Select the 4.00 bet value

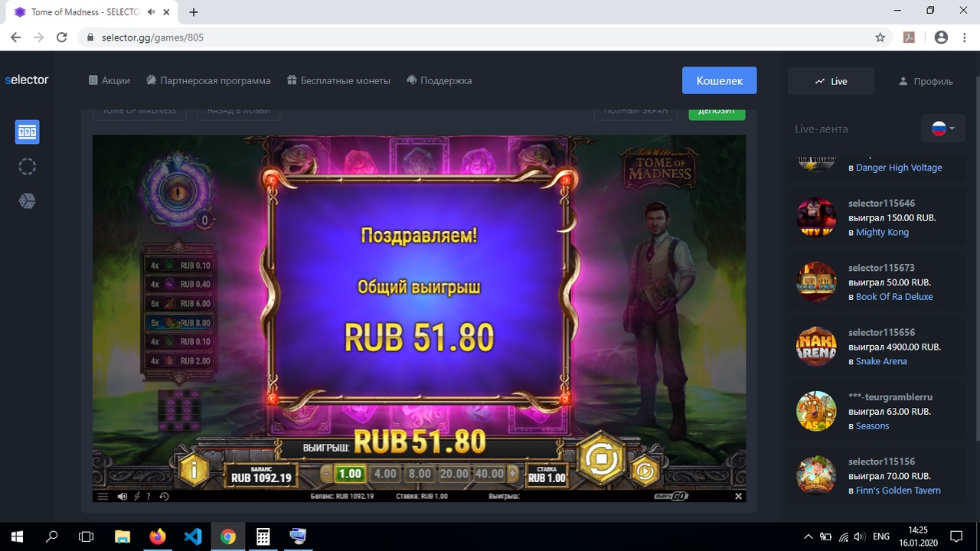pos(384,474)
